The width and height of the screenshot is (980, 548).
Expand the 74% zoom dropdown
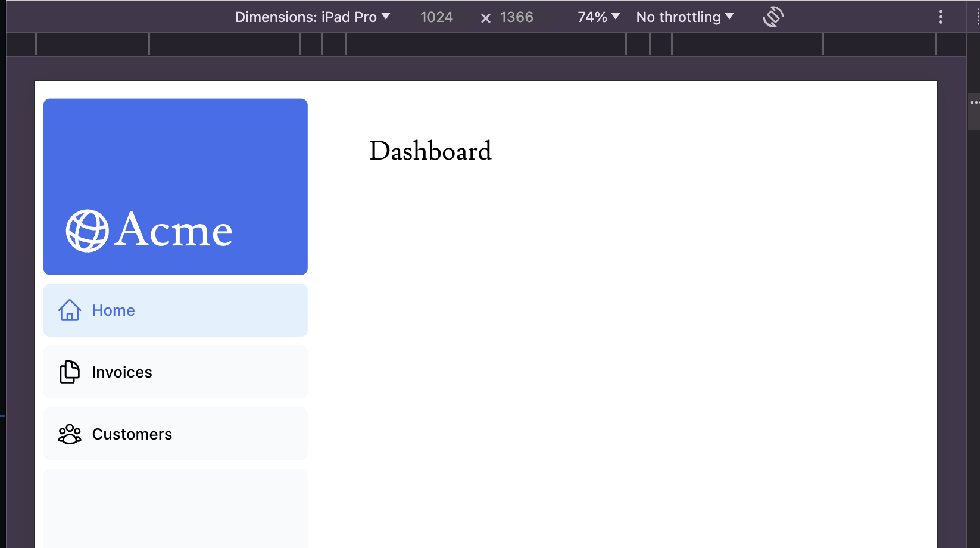point(598,17)
